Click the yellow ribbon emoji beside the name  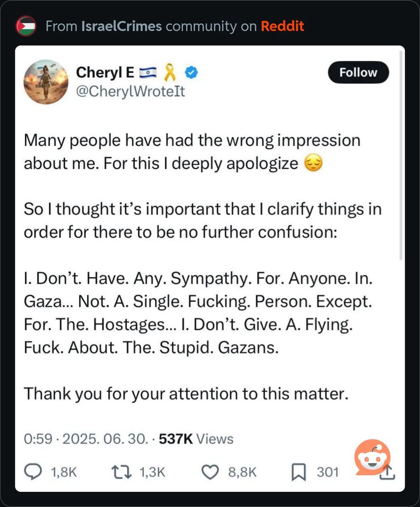[x=169, y=73]
